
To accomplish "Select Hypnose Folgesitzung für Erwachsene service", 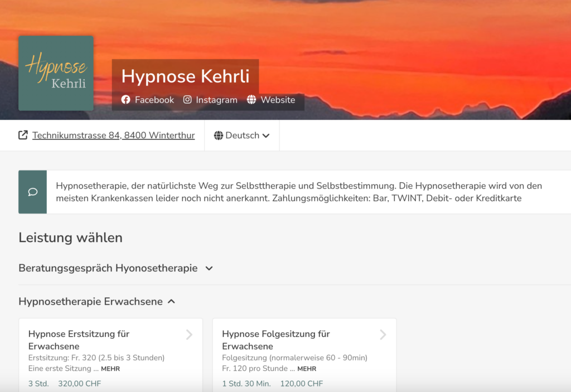I will pyautogui.click(x=276, y=340).
